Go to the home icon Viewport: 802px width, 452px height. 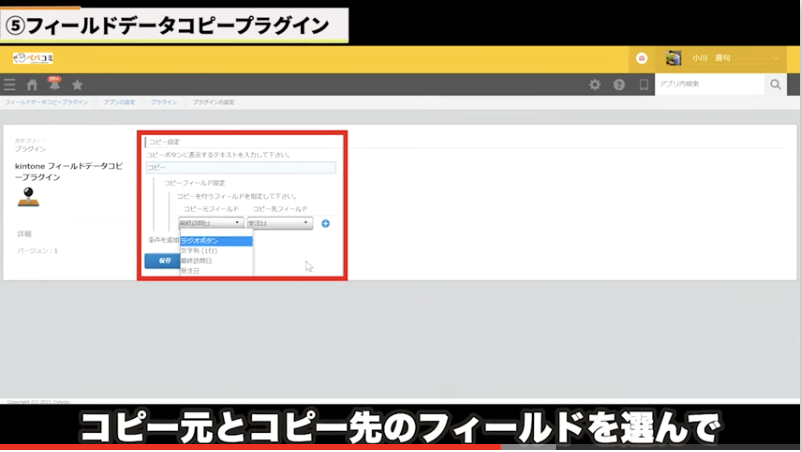pyautogui.click(x=32, y=85)
